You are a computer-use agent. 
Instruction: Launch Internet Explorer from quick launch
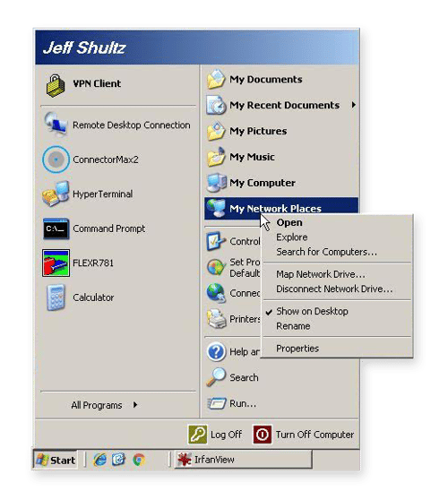[99, 460]
